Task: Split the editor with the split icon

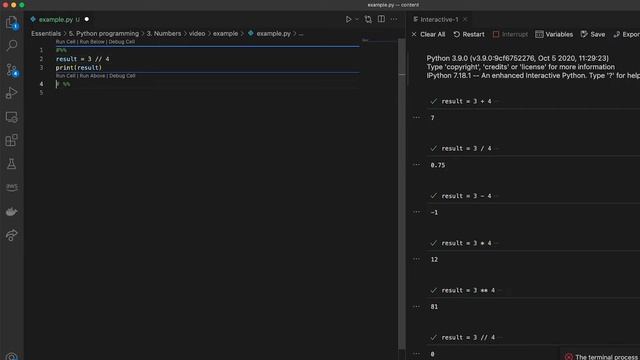Action: 381,19
